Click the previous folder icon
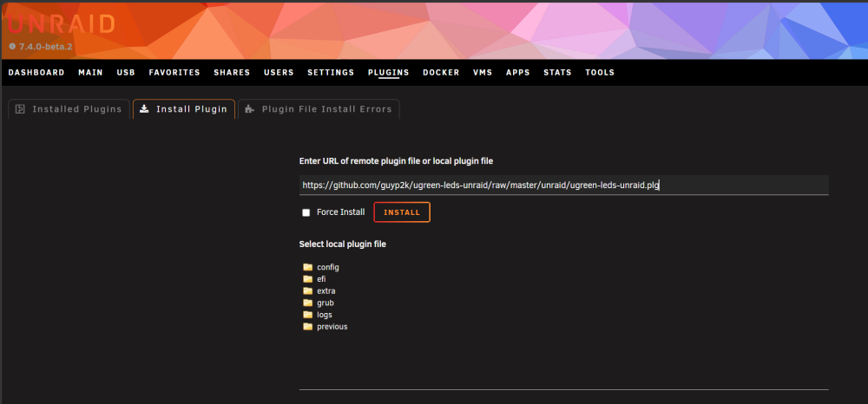The width and height of the screenshot is (868, 404). [x=308, y=327]
